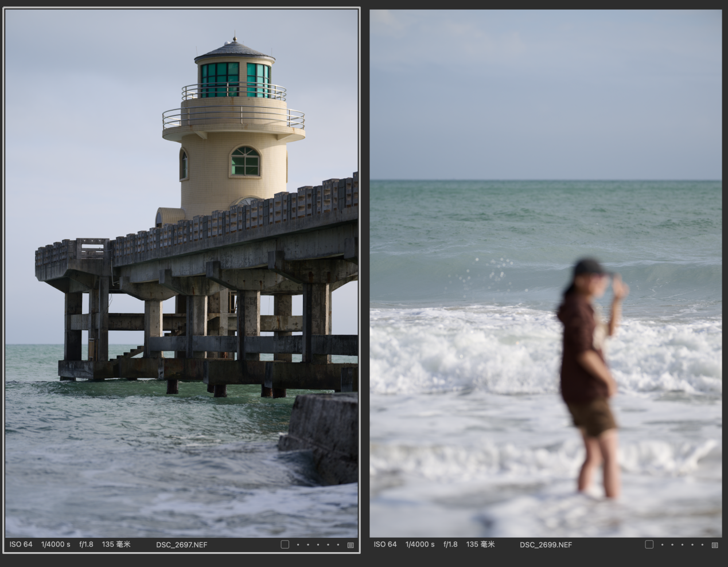The height and width of the screenshot is (567, 728).
Task: Click the list icon on DSC_2697.NEF bar
Action: 351,545
